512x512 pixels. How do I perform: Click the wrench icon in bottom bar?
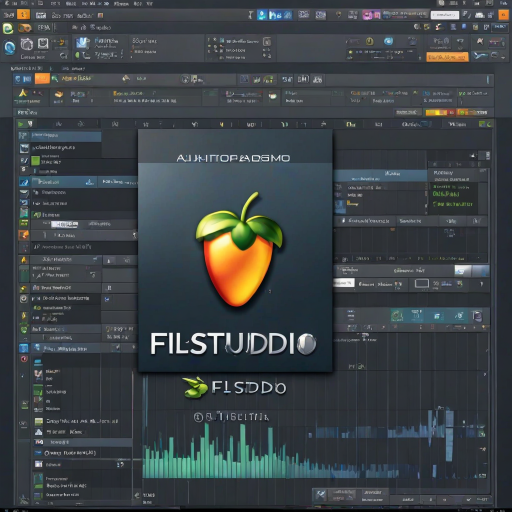(321, 495)
